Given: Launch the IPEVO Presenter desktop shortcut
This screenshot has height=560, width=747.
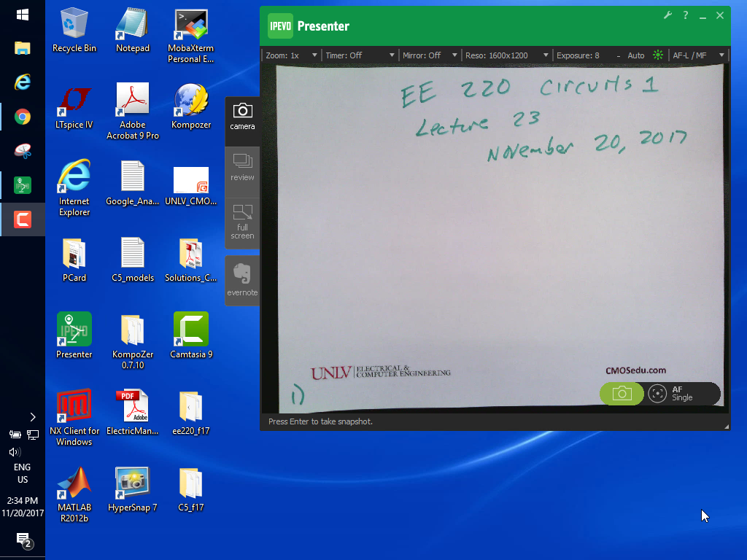Looking at the screenshot, I should pyautogui.click(x=74, y=336).
